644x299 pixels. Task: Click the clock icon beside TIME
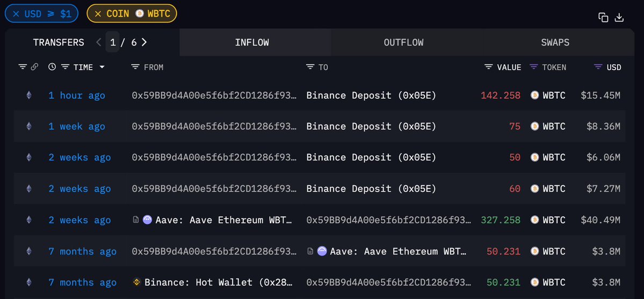pos(52,67)
